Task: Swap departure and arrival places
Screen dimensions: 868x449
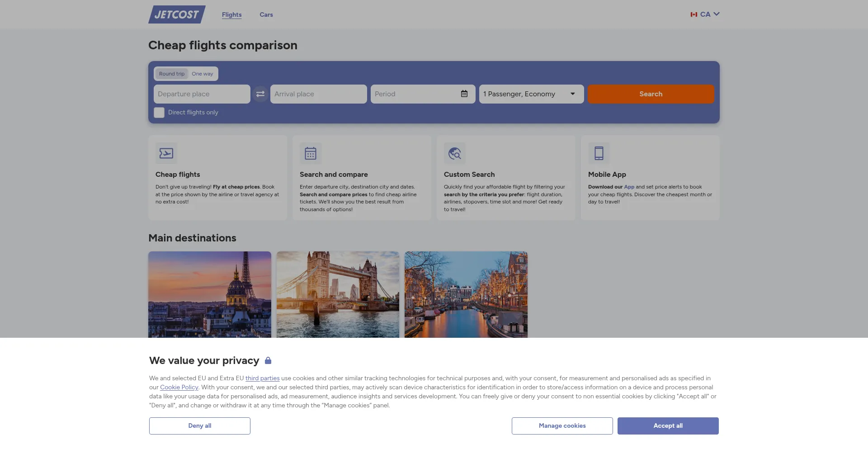Action: (x=260, y=94)
